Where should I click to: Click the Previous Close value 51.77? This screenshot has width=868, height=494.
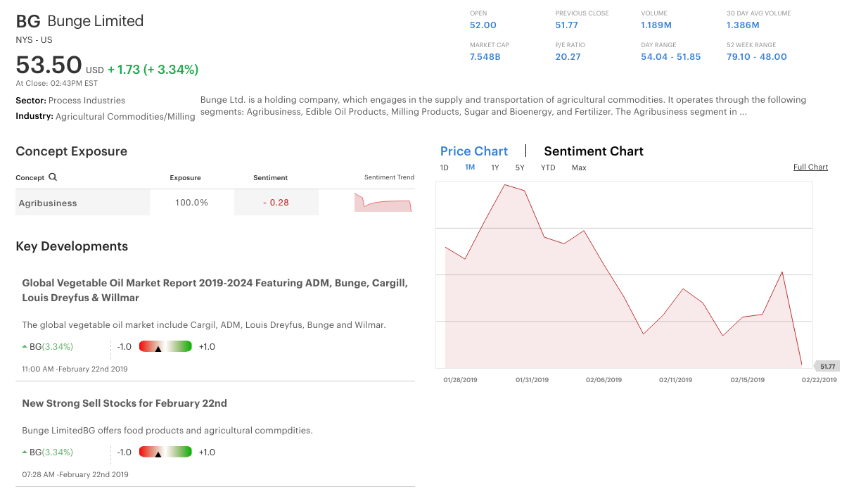coord(567,25)
